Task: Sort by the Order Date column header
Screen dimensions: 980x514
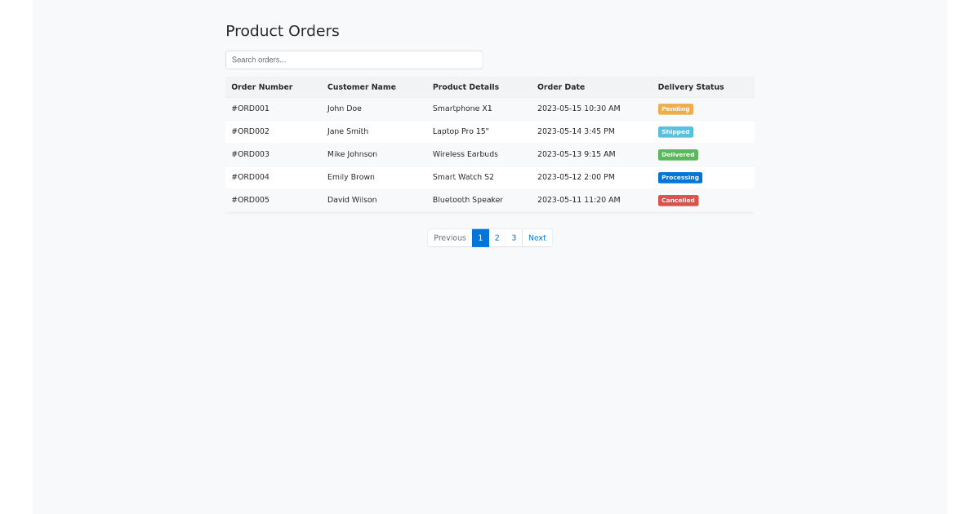Action: (561, 86)
